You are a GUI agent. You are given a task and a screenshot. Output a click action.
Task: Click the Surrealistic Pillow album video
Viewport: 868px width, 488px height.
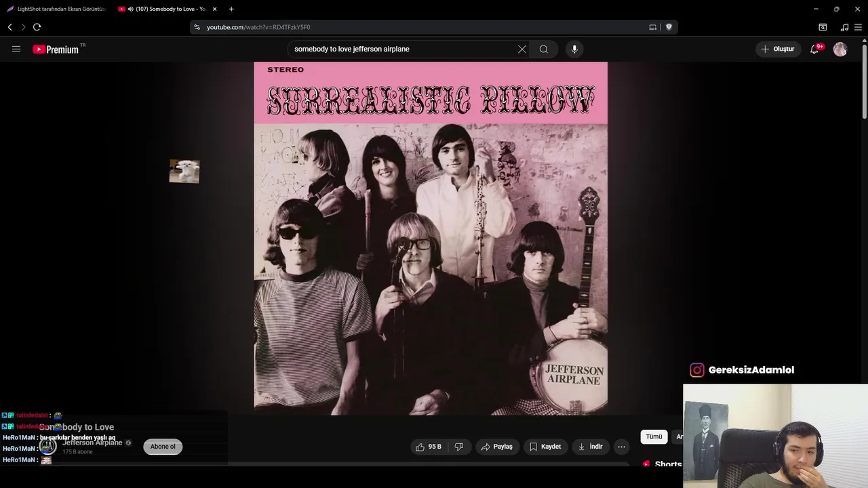click(431, 239)
